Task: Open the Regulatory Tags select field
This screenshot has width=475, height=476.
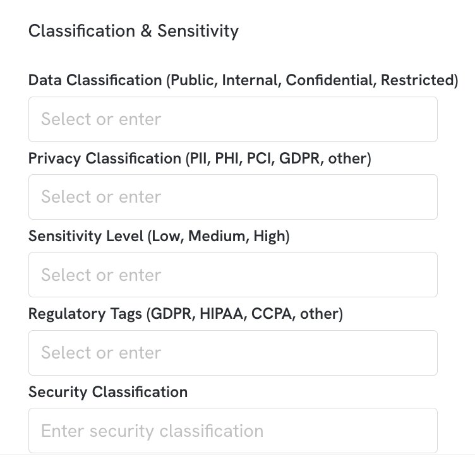Action: click(x=233, y=353)
